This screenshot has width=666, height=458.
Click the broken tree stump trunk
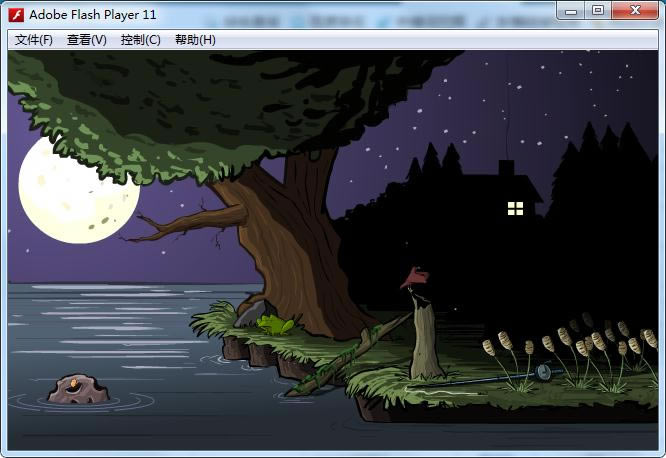point(427,340)
